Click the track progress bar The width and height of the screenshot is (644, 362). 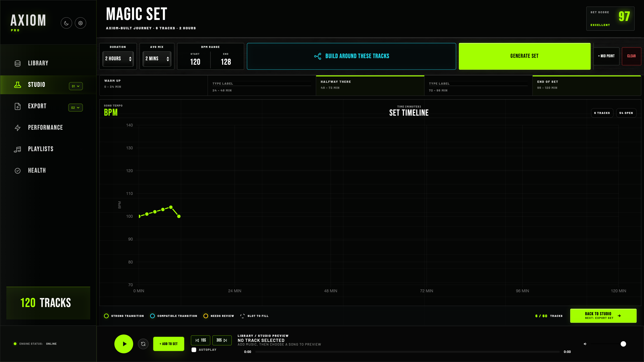coord(408,352)
